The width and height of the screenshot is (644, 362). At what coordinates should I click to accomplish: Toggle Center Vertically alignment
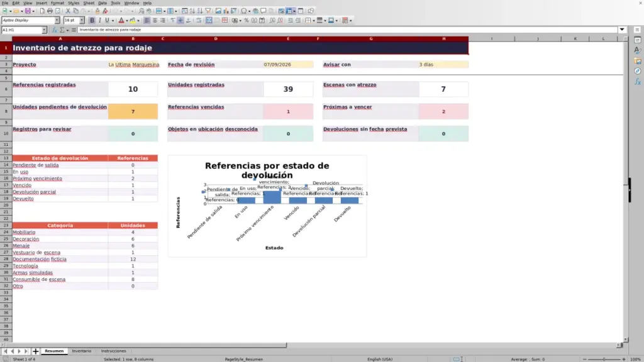(180, 20)
